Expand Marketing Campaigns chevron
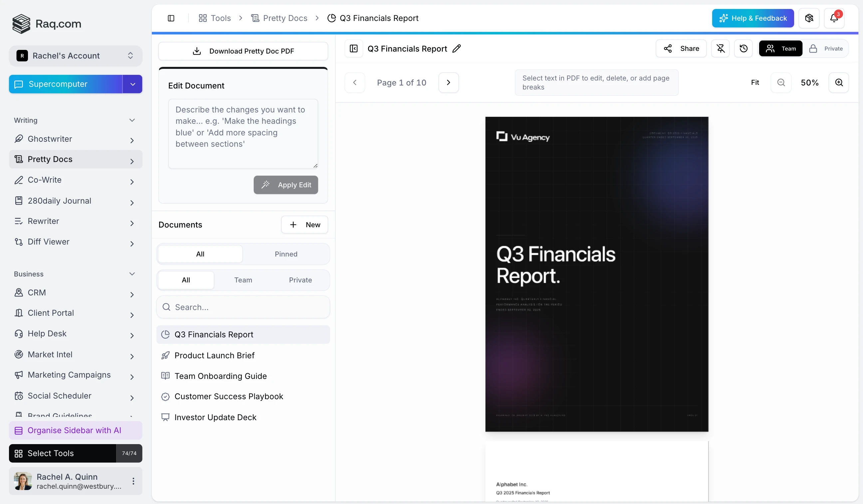The height and width of the screenshot is (504, 863). click(132, 377)
